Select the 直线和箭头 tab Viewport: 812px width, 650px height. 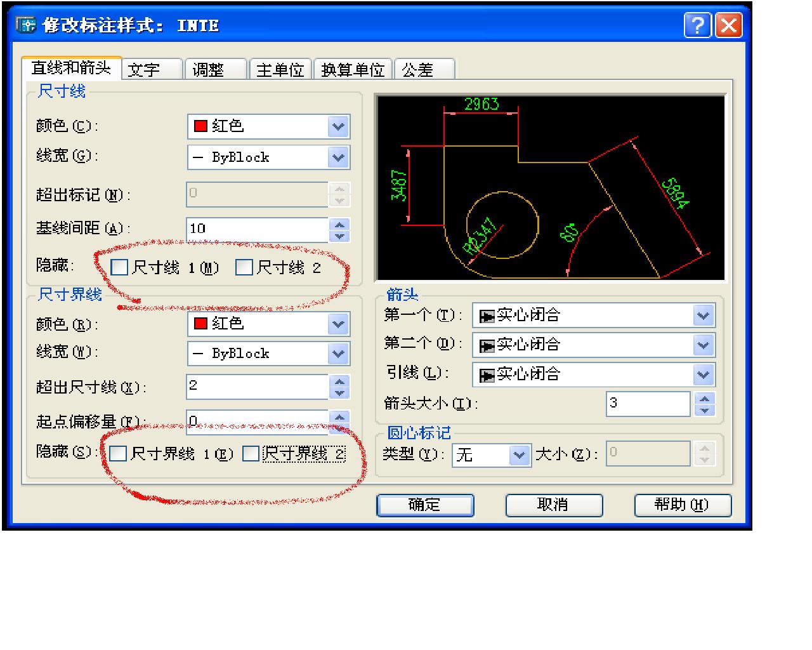71,67
